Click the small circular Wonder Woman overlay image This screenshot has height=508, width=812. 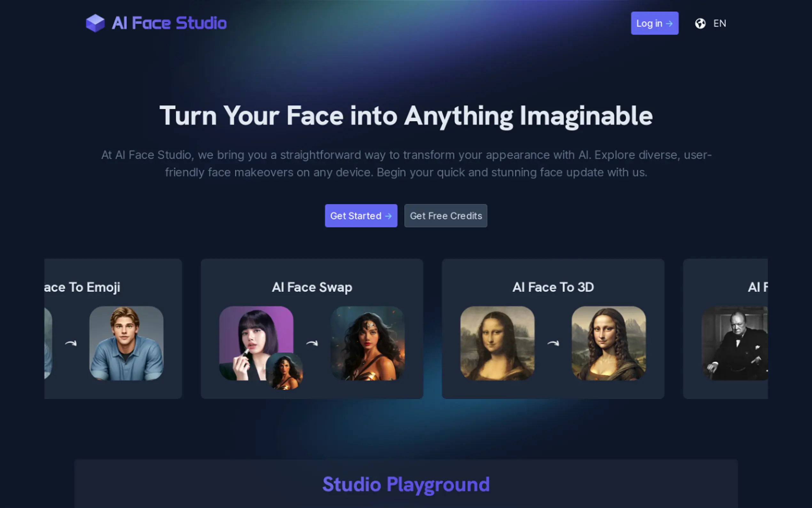[285, 371]
